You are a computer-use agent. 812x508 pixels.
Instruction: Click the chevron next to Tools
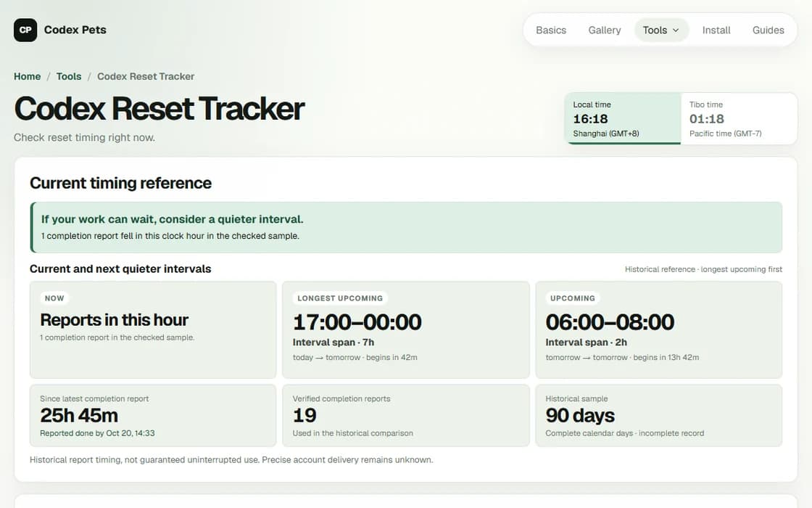pyautogui.click(x=676, y=30)
